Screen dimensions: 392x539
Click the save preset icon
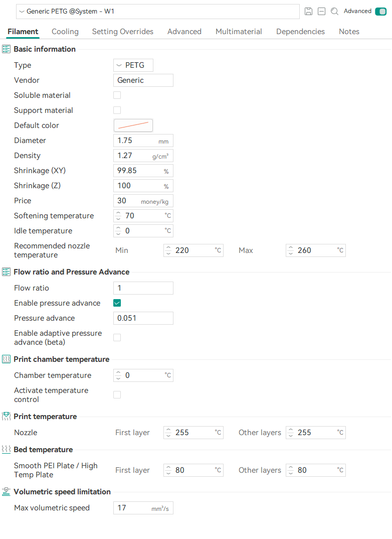(309, 12)
